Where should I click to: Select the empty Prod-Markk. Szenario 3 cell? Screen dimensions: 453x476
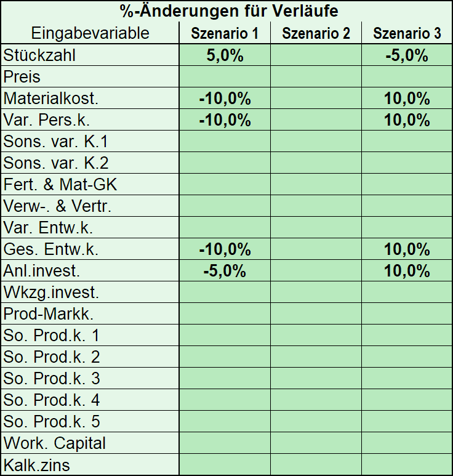click(407, 313)
